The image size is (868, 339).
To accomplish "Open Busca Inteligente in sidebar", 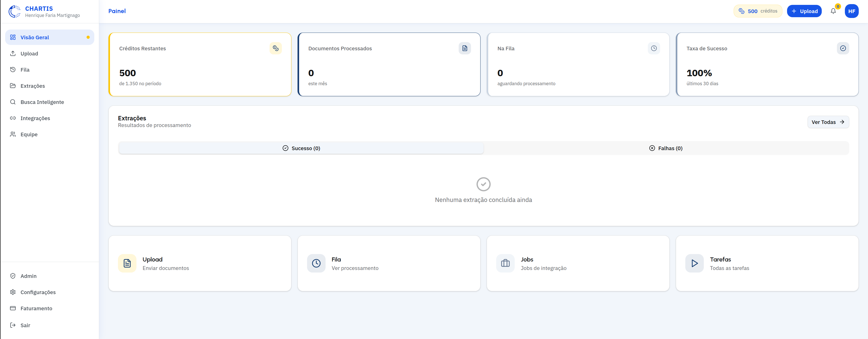I will [42, 102].
